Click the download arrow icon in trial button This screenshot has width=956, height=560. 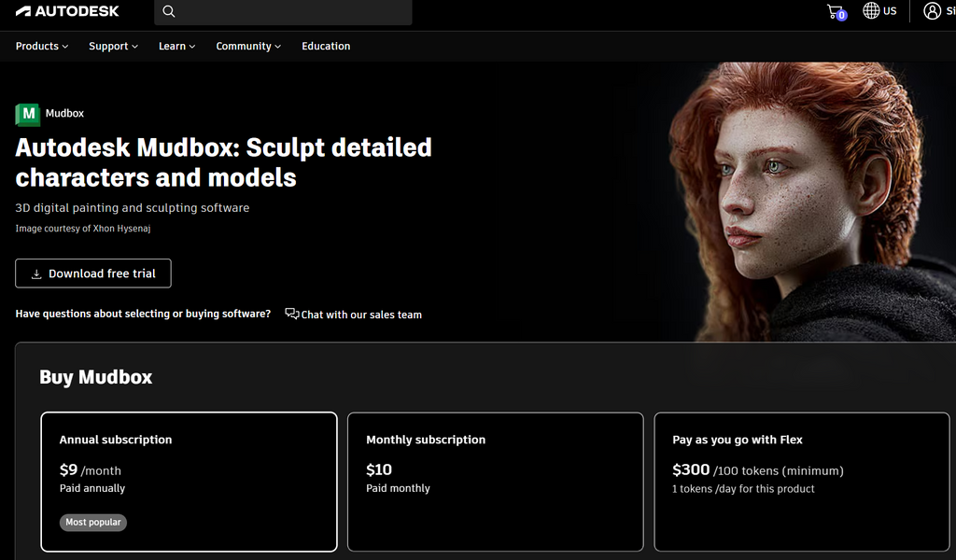pyautogui.click(x=35, y=273)
